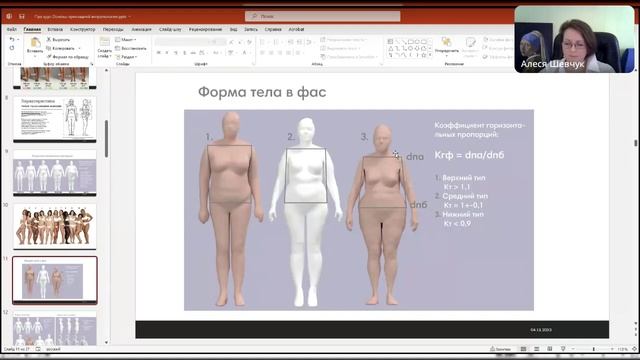640x360 pixels.
Task: Click the numbered list icon
Action: point(276,42)
